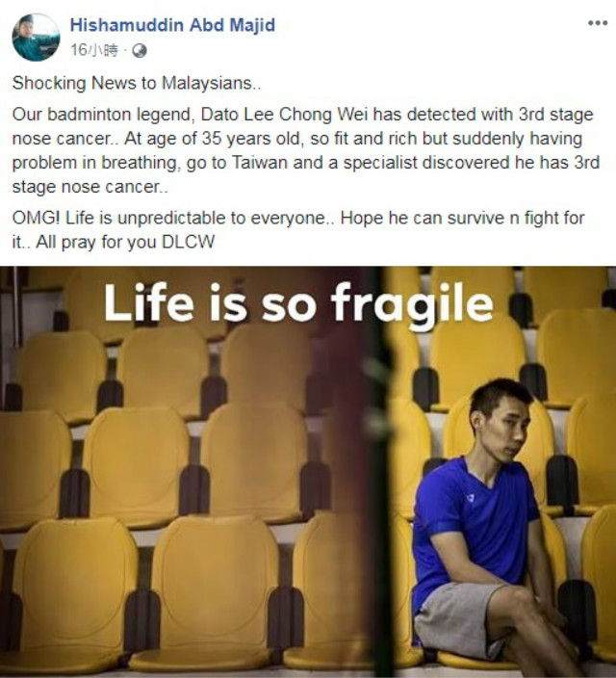616x678 pixels.
Task: Click the dark pillar in the photo
Action: 376,471
